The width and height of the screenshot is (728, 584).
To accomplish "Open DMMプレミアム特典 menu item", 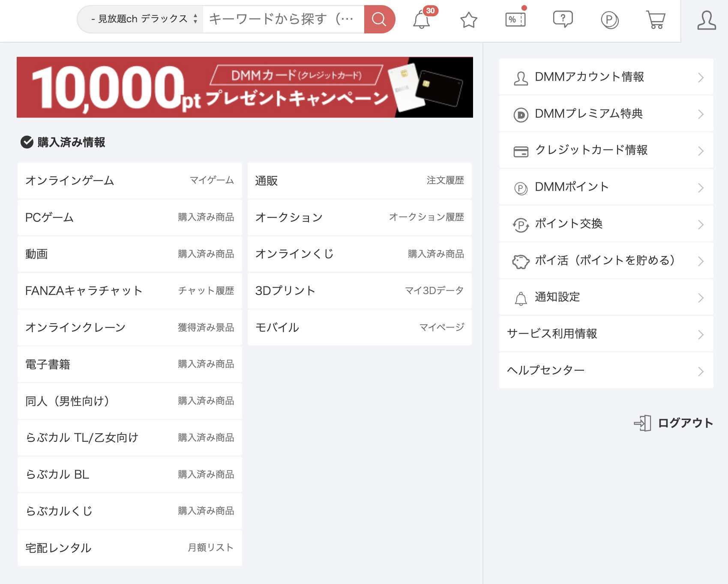I will [x=606, y=114].
